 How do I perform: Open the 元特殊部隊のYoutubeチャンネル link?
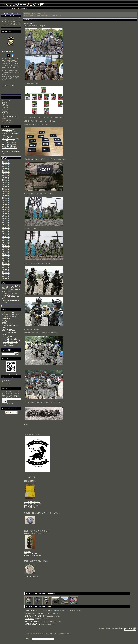(34, 14)
